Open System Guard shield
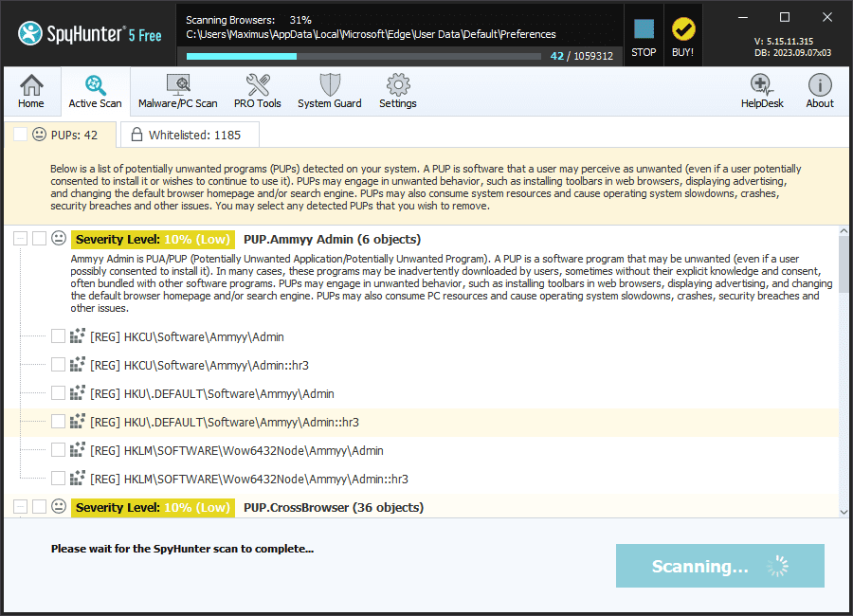 click(x=330, y=91)
